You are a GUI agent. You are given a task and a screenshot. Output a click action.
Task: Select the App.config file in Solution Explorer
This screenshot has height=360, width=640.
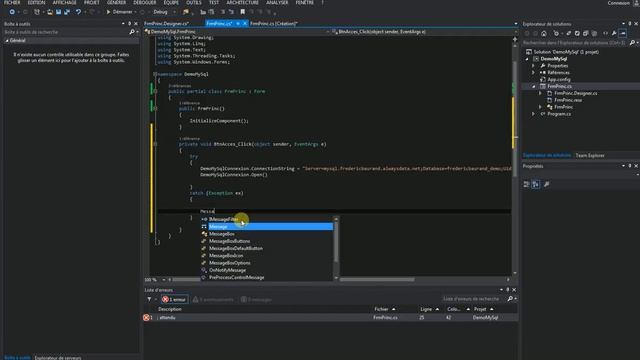tap(559, 80)
